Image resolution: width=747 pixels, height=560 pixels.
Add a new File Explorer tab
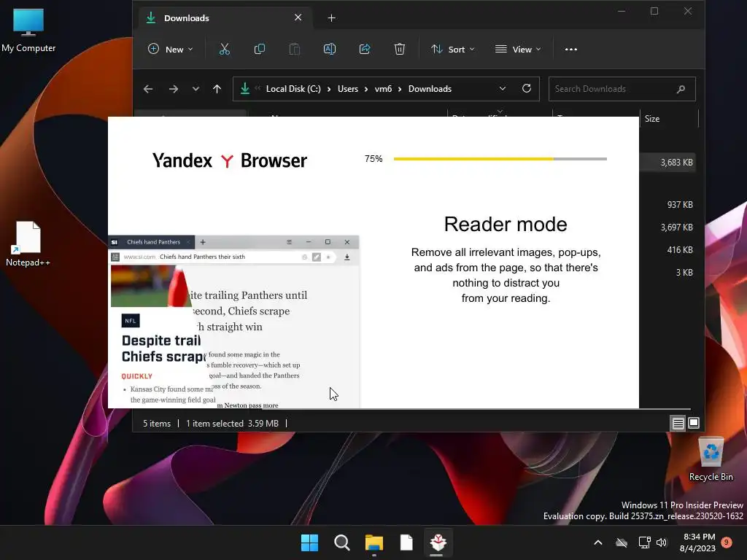coord(332,18)
